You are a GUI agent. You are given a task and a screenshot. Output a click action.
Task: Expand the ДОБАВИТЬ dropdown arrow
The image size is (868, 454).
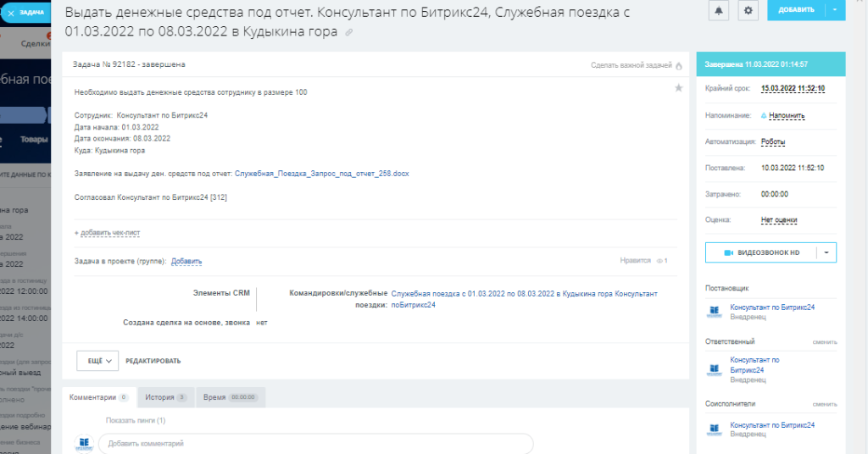(835, 10)
